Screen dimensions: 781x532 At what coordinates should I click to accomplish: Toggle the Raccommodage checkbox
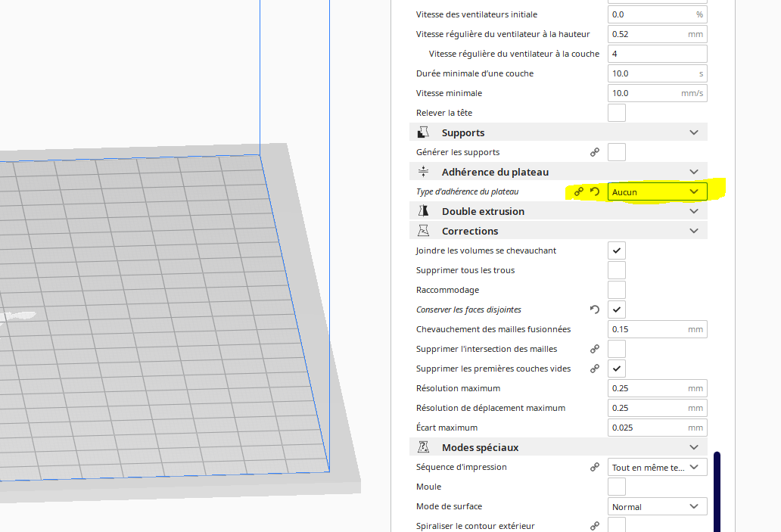click(x=617, y=290)
